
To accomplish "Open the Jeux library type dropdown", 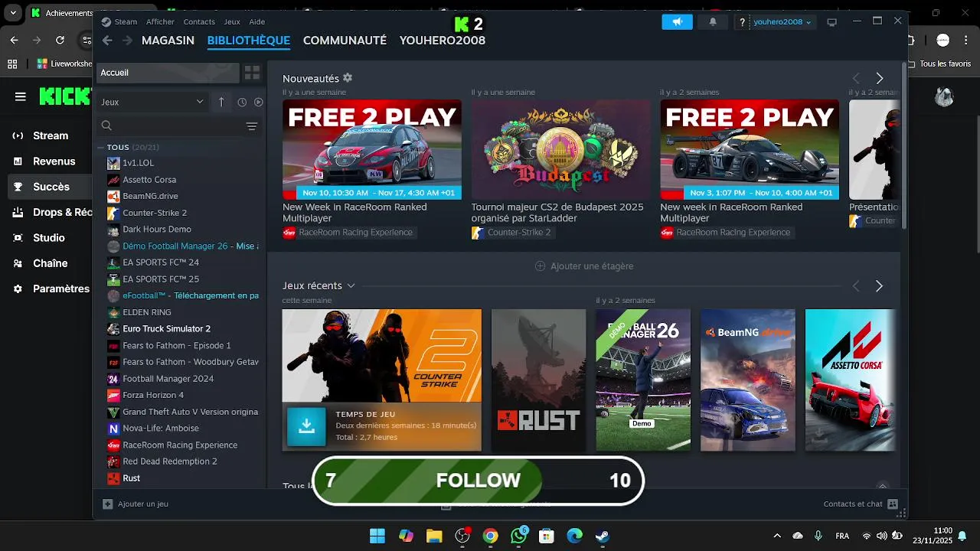I will click(152, 102).
